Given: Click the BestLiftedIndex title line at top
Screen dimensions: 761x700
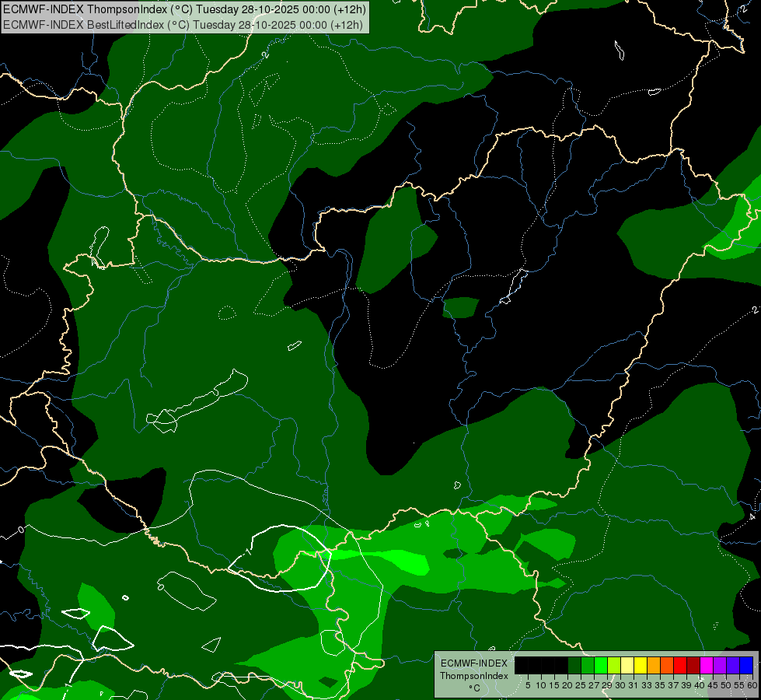Looking at the screenshot, I should pos(183,24).
